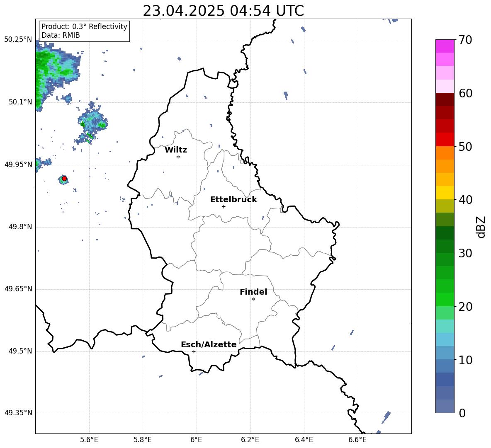Screen dimensions: 491x448
Task: Click the "Data: RMIB" text
Action: (x=61, y=35)
